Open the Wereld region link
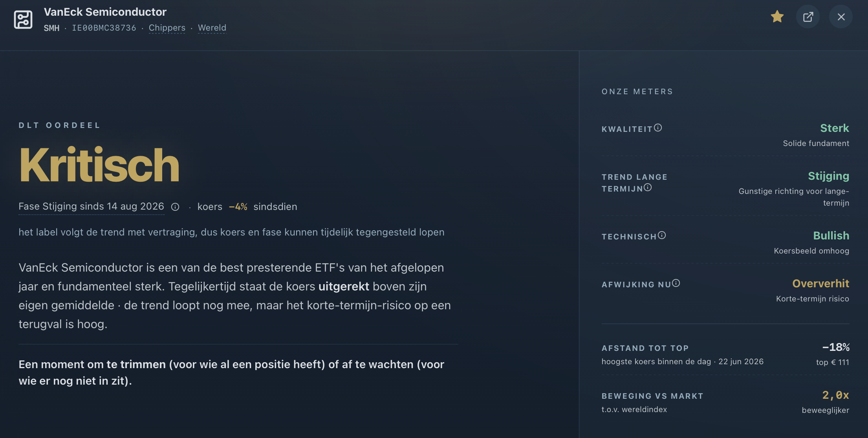 click(212, 28)
